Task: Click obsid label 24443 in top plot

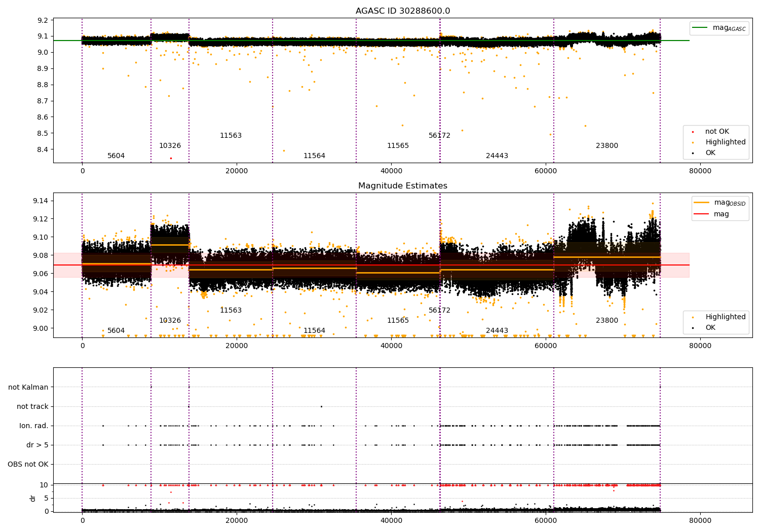Action: coord(497,156)
